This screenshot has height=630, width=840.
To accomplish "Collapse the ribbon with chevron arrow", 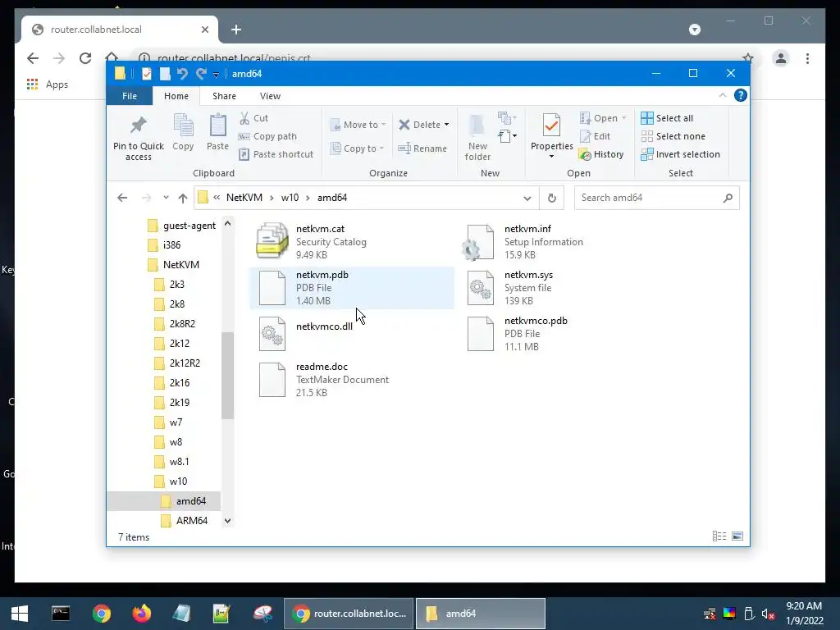I will pos(723,95).
